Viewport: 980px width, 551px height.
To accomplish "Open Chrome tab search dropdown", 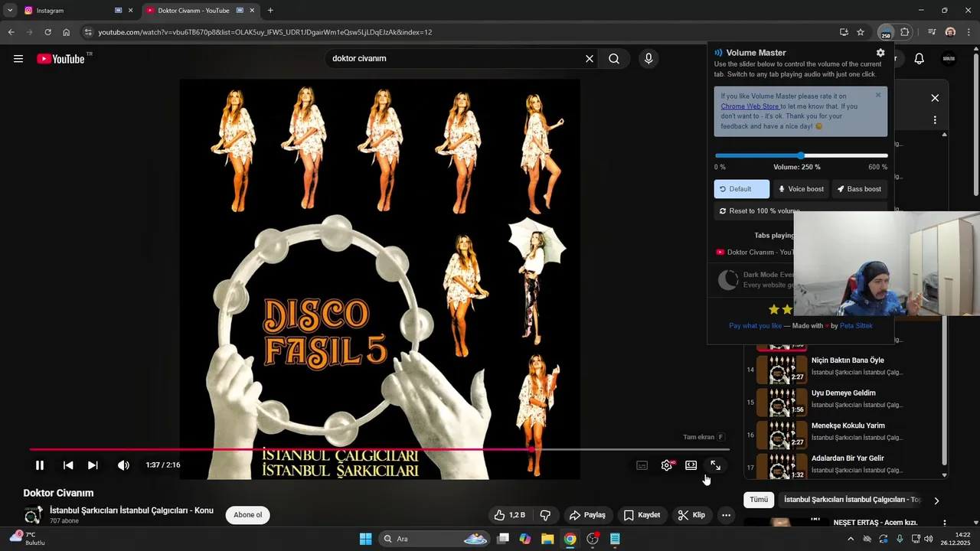I will click(10, 11).
